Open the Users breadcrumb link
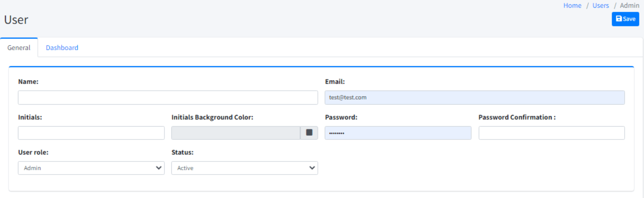The height and width of the screenshot is (198, 644). pos(600,5)
